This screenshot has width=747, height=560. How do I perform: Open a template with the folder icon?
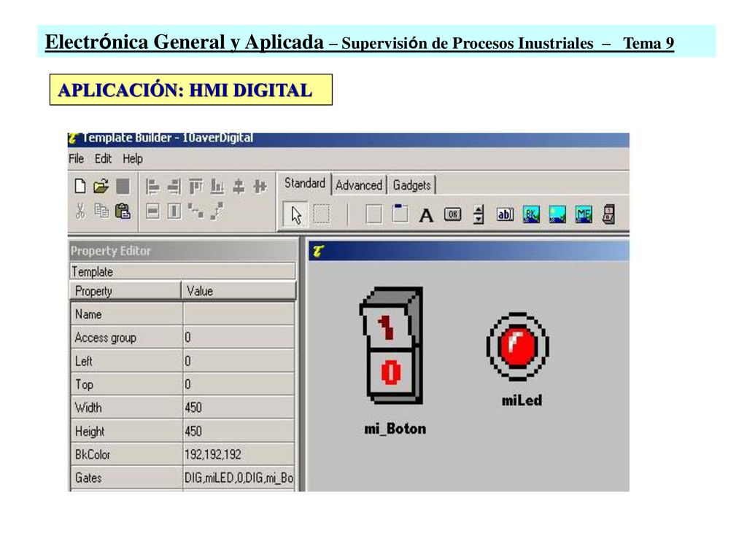[x=101, y=186]
